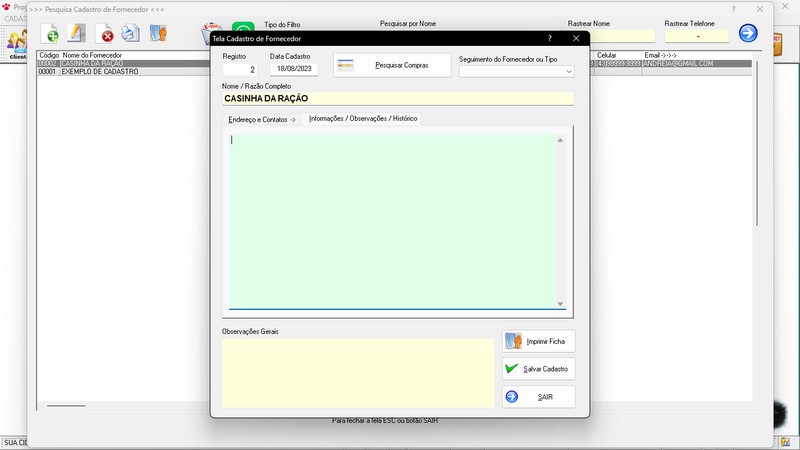Click the blue arrow search icon
Image resolution: width=800 pixels, height=450 pixels.
748,34
